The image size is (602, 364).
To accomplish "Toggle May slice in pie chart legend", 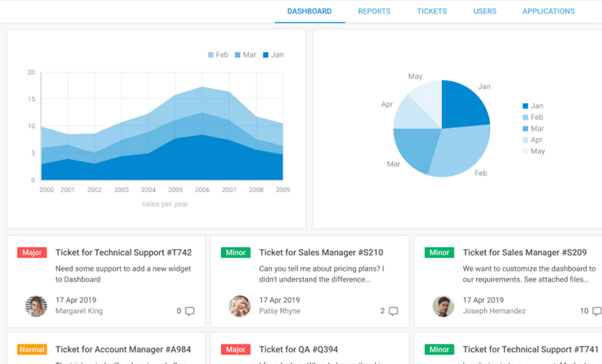I will (x=533, y=151).
